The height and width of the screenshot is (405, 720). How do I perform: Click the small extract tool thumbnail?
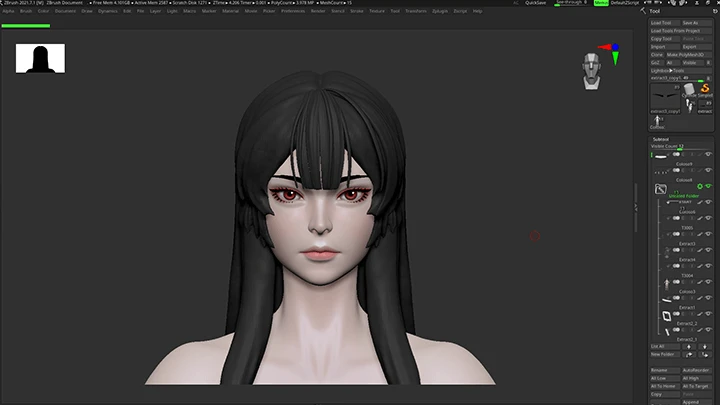pos(705,107)
